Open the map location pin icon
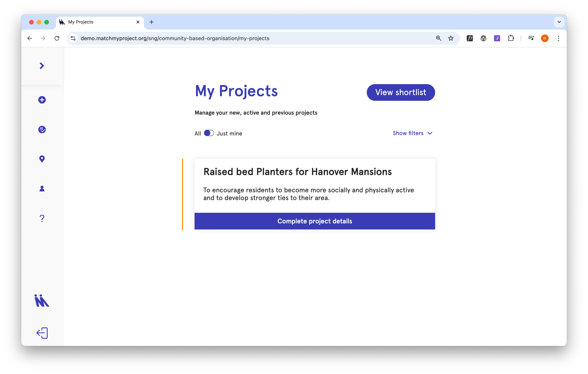Screen dimensions: 588x374 pos(42,159)
